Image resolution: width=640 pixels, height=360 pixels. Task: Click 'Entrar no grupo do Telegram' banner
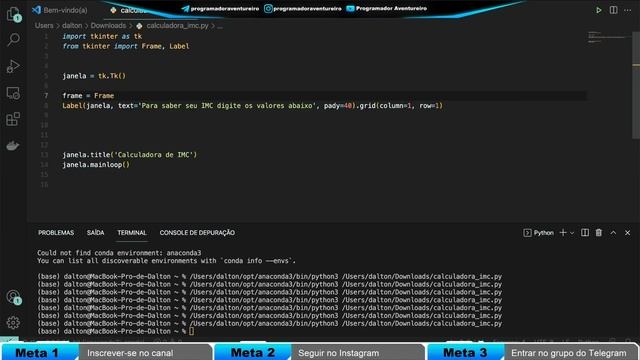(570, 353)
